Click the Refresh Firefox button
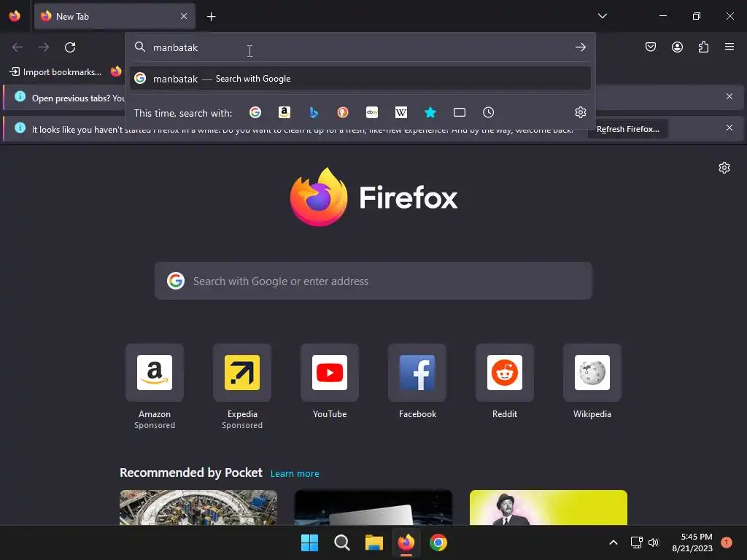Viewport: 747px width, 560px height. click(x=628, y=129)
